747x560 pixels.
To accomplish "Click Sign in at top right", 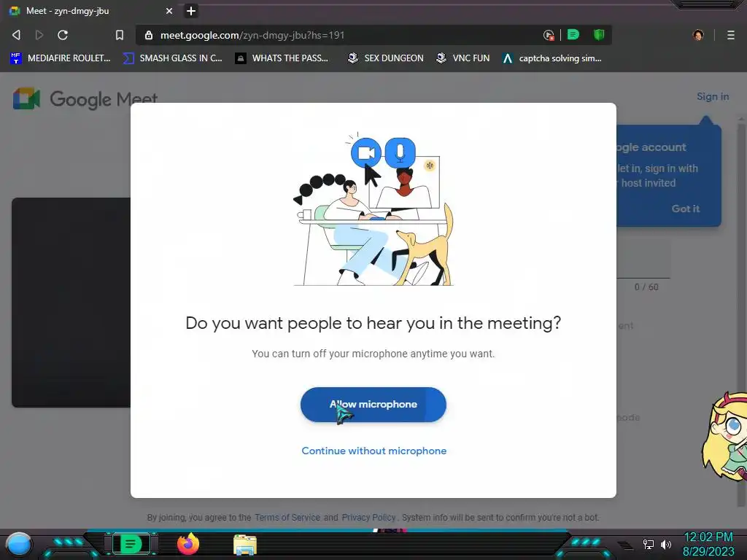I will point(713,97).
